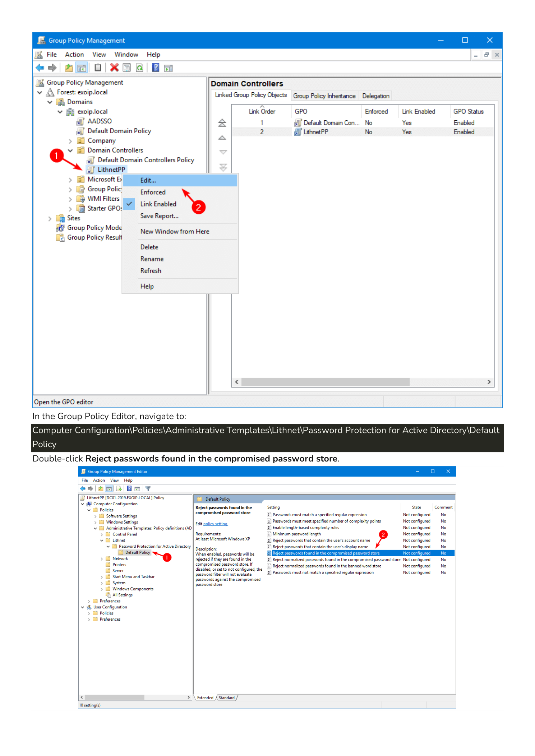Click Default Domain Con... GPO icon in list
This screenshot has height=756, width=535.
(x=298, y=123)
